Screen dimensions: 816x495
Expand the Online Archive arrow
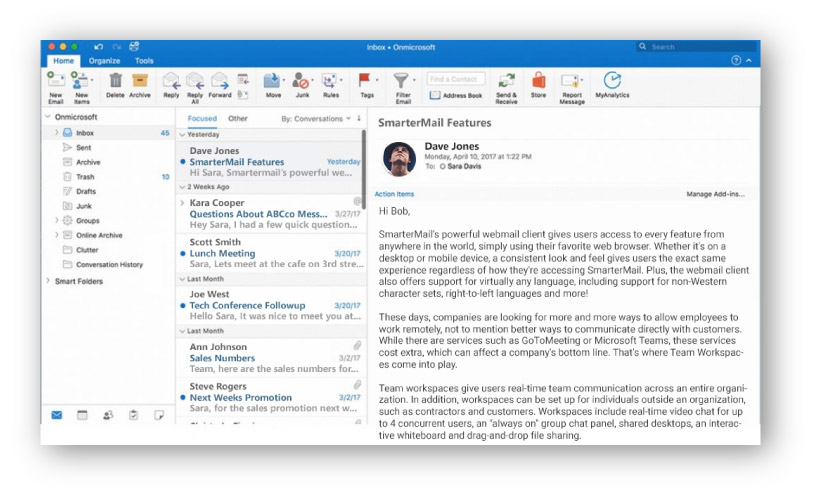(56, 235)
